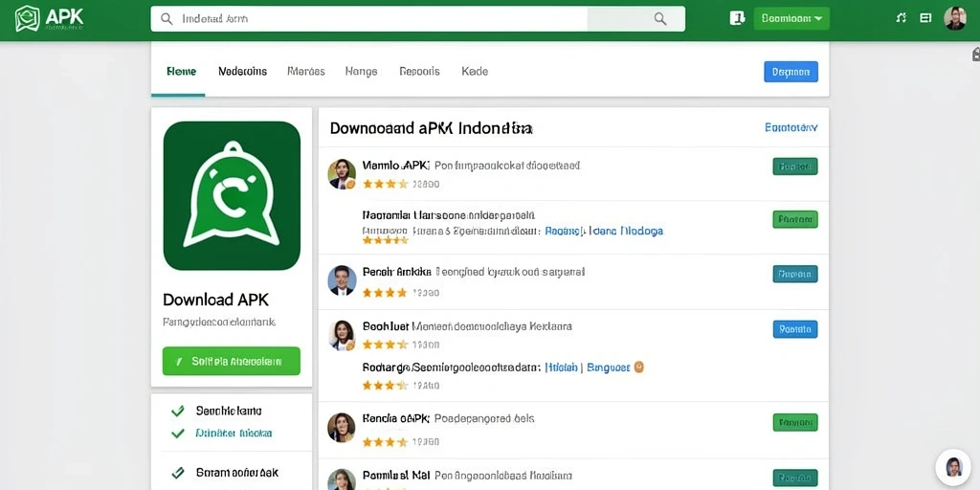Click the avatar in the Rendia oAPK row
This screenshot has width=980, height=490.
pyautogui.click(x=342, y=428)
